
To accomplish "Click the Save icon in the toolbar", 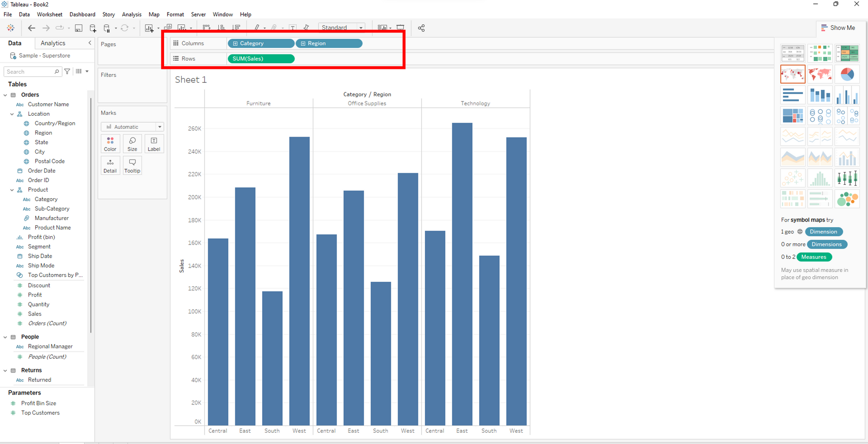I will coord(79,28).
